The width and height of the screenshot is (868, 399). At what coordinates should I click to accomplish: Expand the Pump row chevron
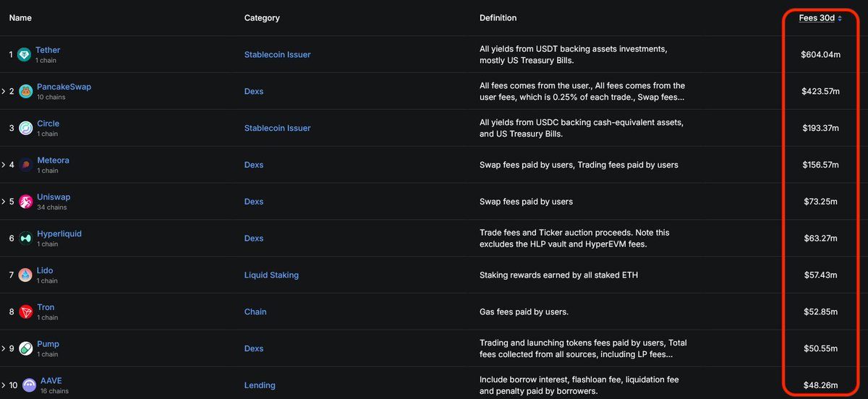click(x=4, y=348)
